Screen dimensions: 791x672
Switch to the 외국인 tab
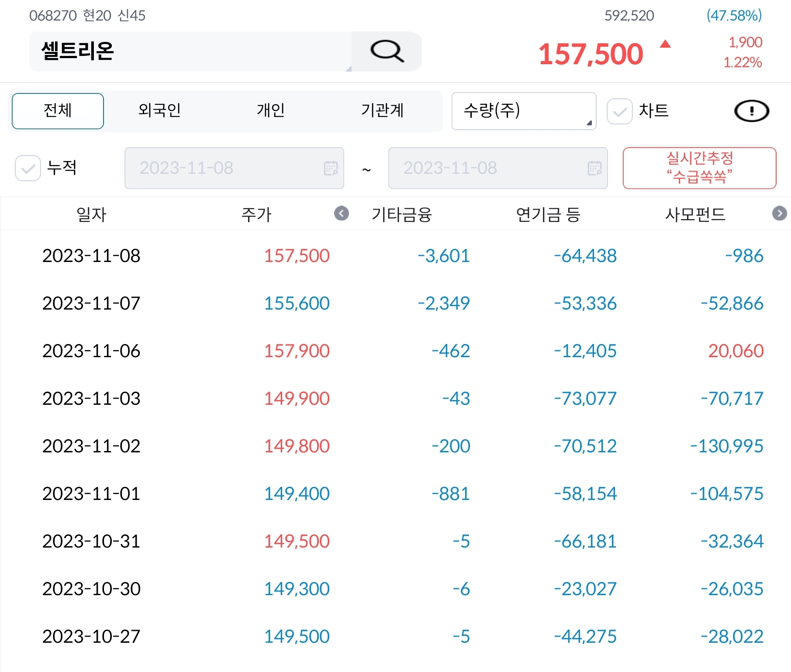pos(159,110)
